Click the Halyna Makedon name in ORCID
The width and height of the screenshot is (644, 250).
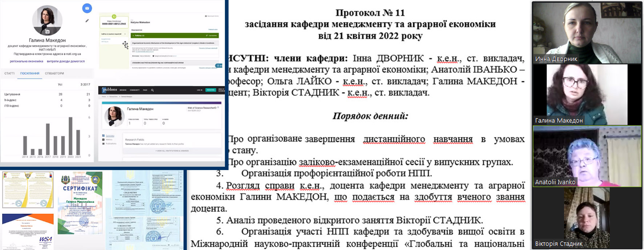pos(140,23)
